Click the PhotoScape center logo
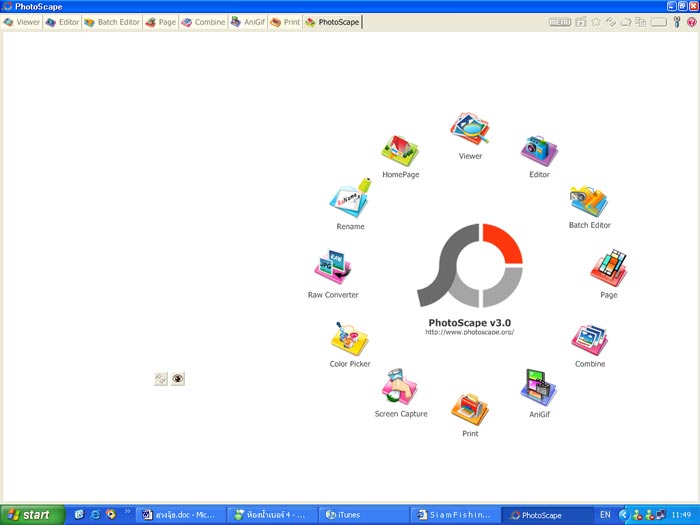 pyautogui.click(x=470, y=265)
